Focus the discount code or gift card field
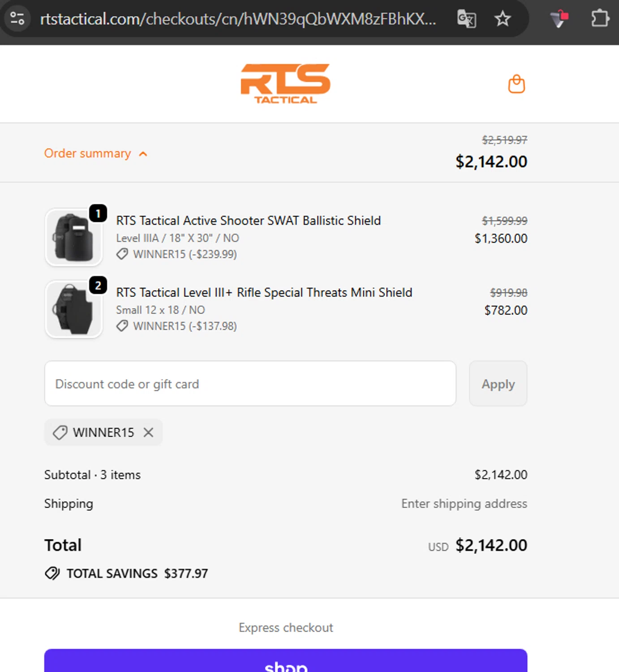Viewport: 619px width, 672px height. (250, 383)
